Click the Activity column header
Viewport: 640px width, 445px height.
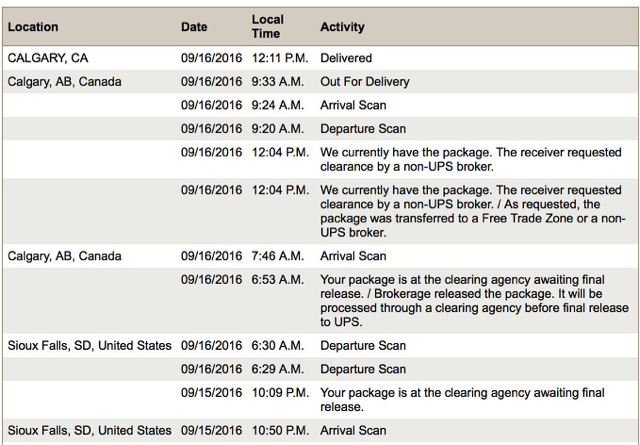coord(342,27)
